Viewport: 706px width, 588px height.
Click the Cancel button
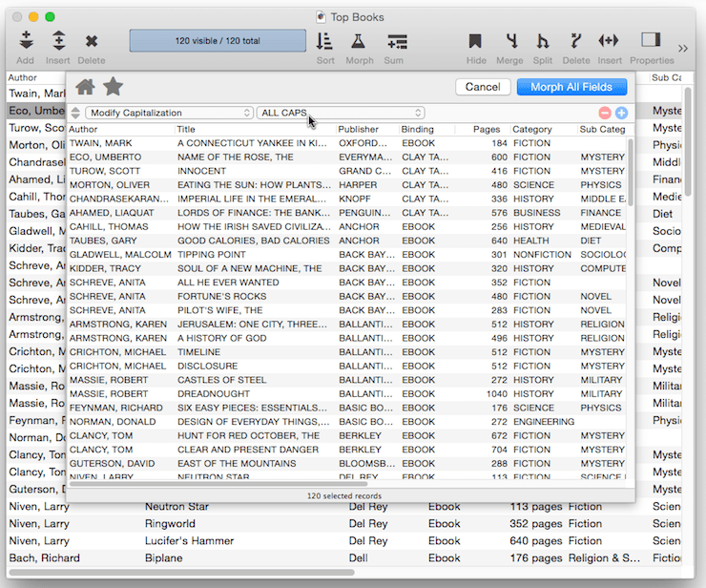point(483,87)
